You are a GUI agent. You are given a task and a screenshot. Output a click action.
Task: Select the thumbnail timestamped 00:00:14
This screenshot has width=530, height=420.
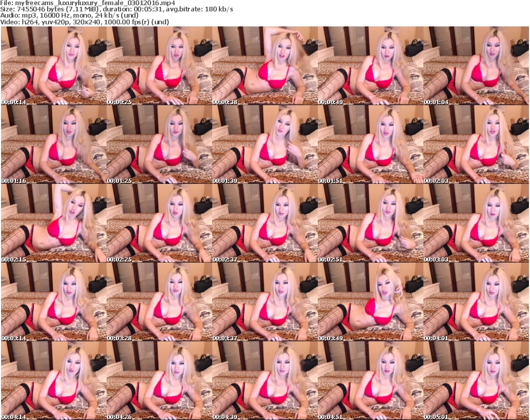tap(54, 66)
